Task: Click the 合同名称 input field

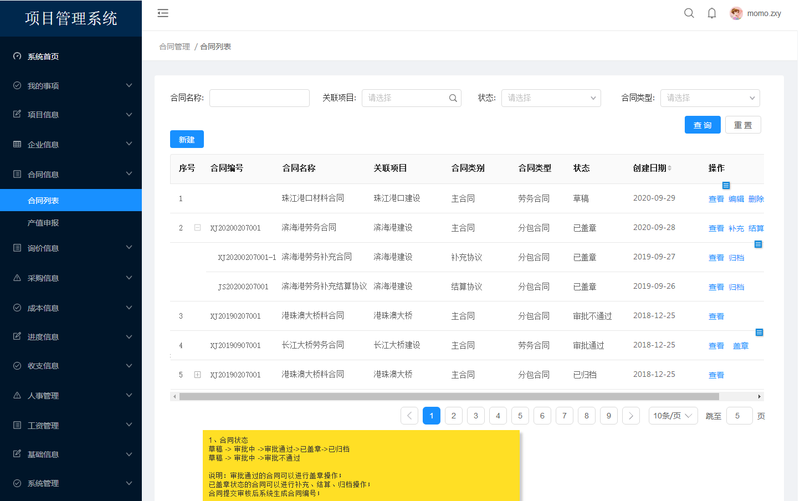Action: coord(259,98)
